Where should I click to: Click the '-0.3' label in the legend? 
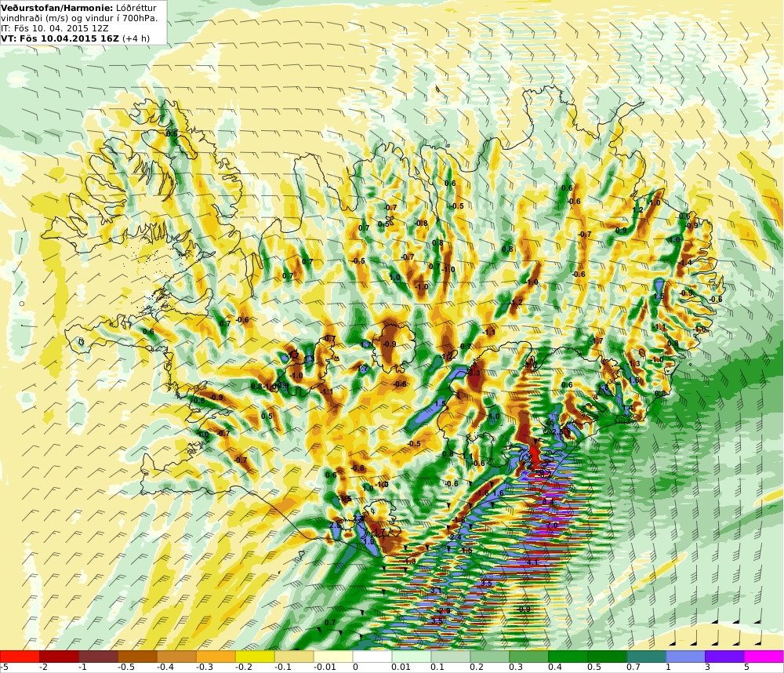(204, 668)
